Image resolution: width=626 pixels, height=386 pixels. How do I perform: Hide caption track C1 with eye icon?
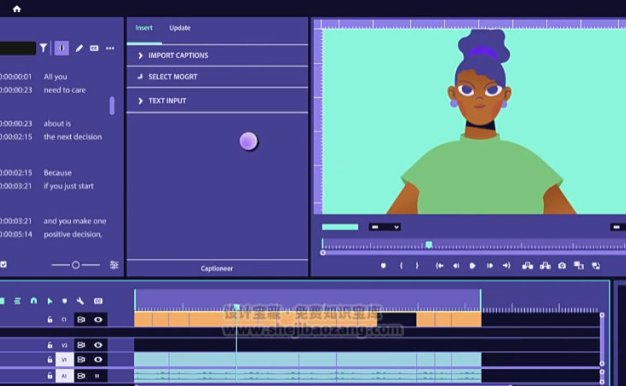[98, 319]
